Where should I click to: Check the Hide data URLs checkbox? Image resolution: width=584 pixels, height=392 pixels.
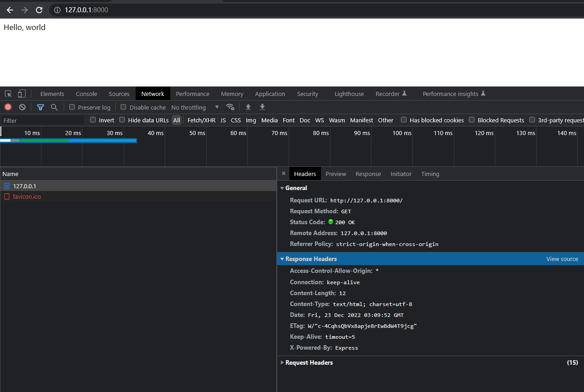(x=122, y=120)
